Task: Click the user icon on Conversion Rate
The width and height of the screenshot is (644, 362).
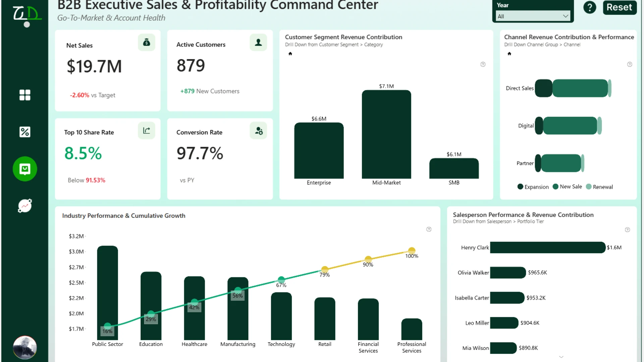Action: (258, 130)
